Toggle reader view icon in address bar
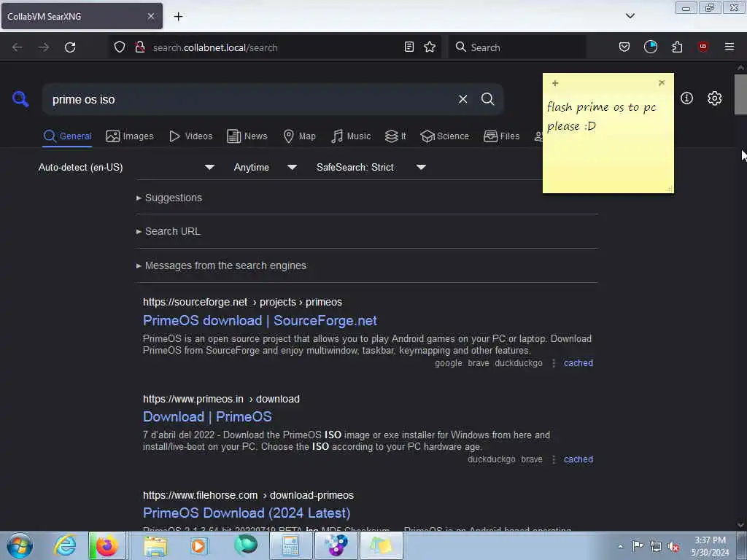 (x=409, y=47)
